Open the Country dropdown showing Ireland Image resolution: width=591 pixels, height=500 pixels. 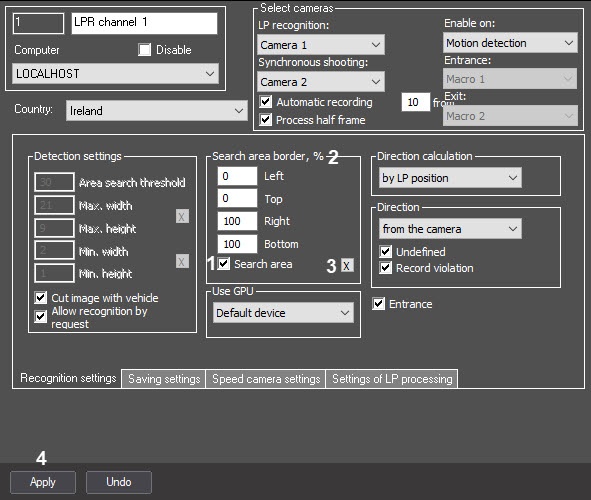coord(157,111)
